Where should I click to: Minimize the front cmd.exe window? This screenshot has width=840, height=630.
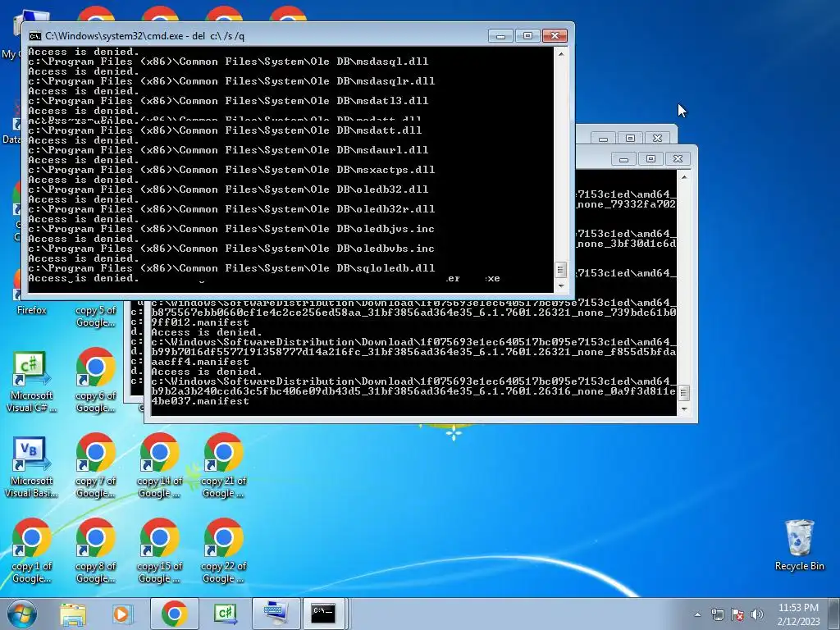click(x=501, y=36)
